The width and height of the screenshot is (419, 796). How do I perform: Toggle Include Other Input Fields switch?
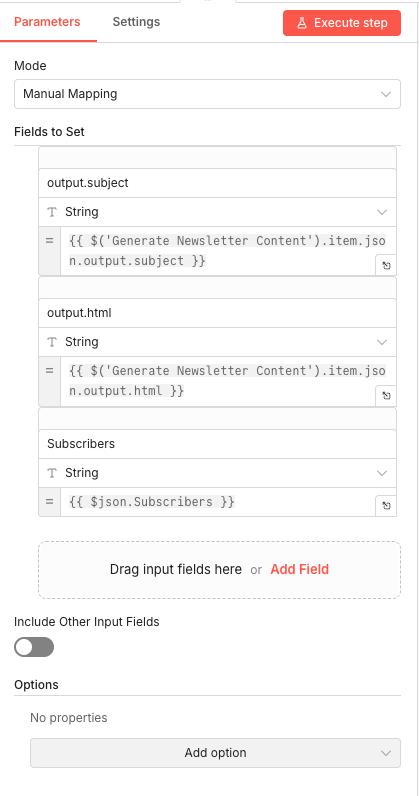34,647
